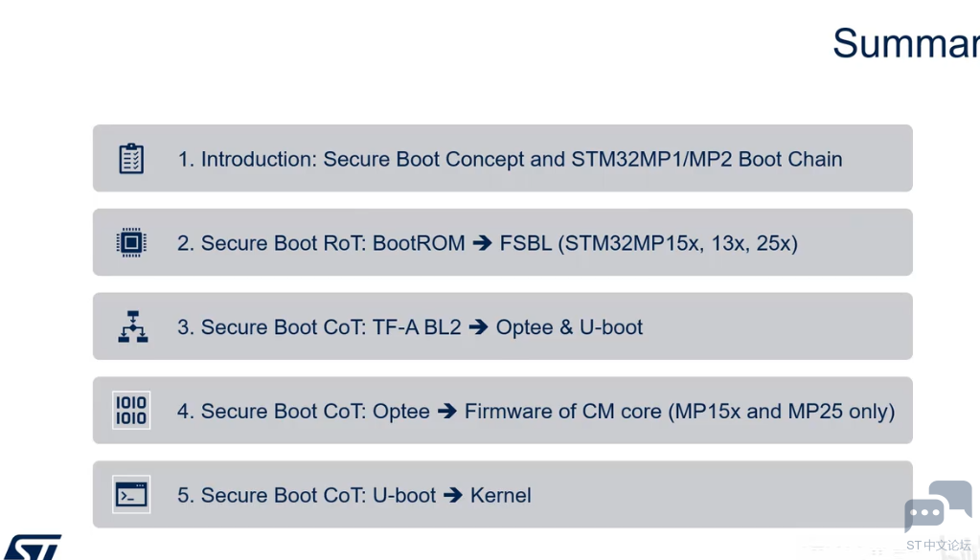Click the processor chip icon
Image resolution: width=980 pixels, height=560 pixels.
[131, 242]
